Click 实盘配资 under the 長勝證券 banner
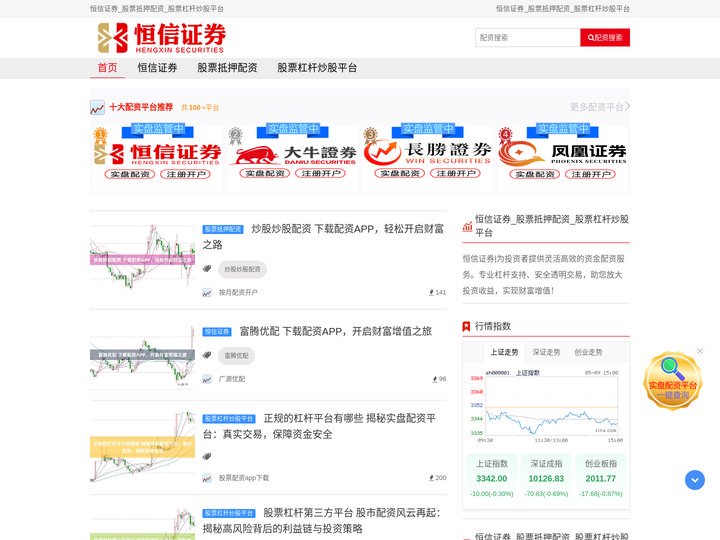The width and height of the screenshot is (720, 540). pos(400,174)
